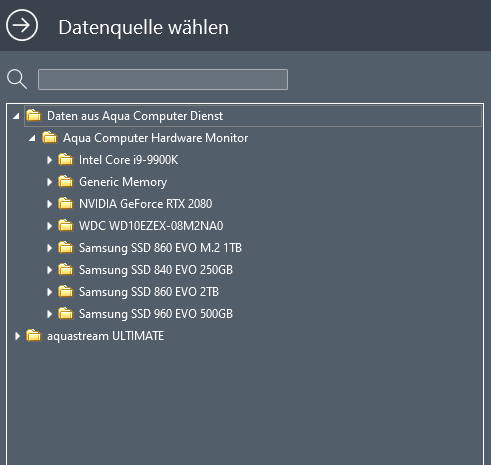
Task: Select the aquastream ULTIMATE label
Action: tap(106, 336)
